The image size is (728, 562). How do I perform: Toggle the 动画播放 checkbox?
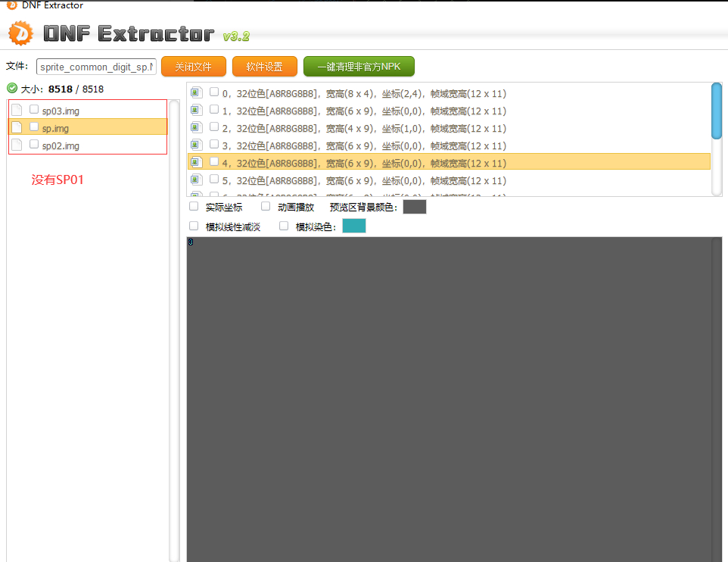point(266,206)
